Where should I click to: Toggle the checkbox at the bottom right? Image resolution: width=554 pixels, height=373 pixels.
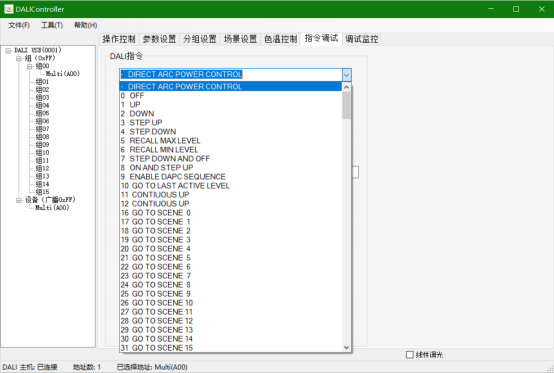click(409, 355)
